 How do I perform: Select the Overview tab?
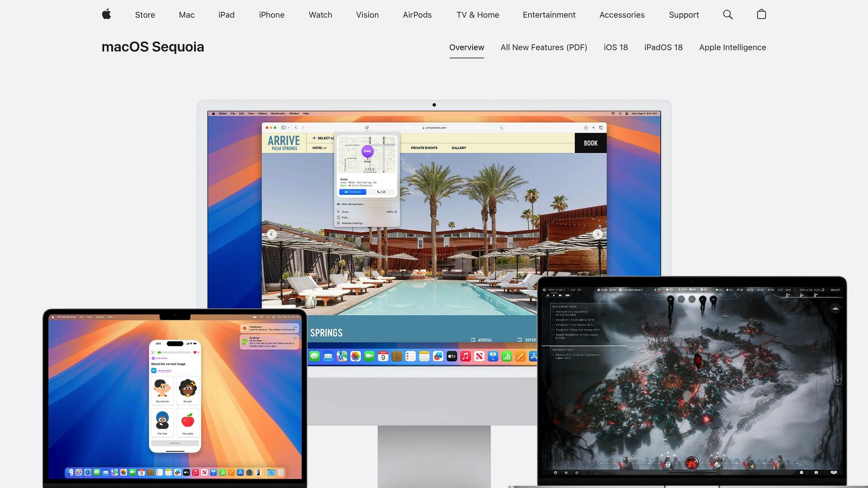467,47
